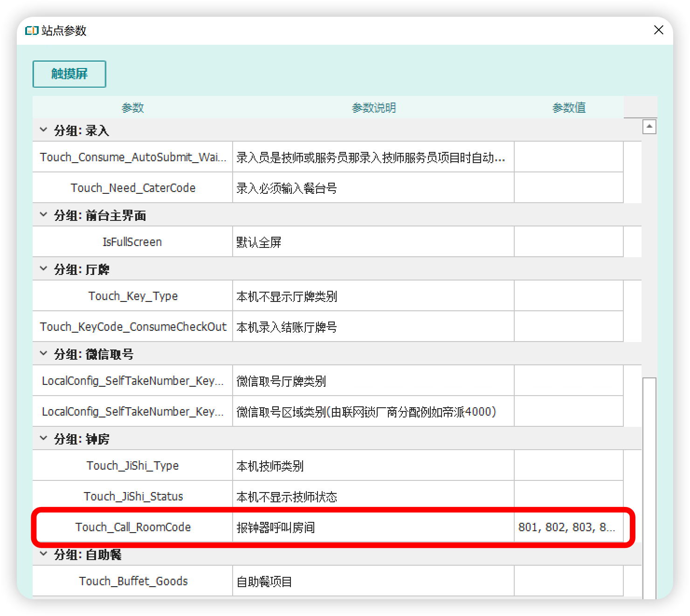Image resolution: width=690 pixels, height=616 pixels.
Task: Open the 触摸屏 tab button
Action: [69, 74]
